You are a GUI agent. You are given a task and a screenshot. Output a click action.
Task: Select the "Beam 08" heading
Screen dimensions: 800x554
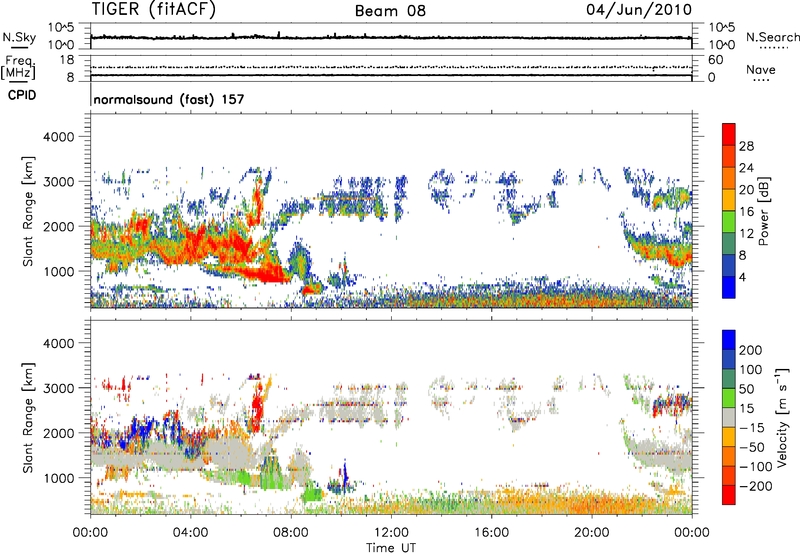coord(390,11)
